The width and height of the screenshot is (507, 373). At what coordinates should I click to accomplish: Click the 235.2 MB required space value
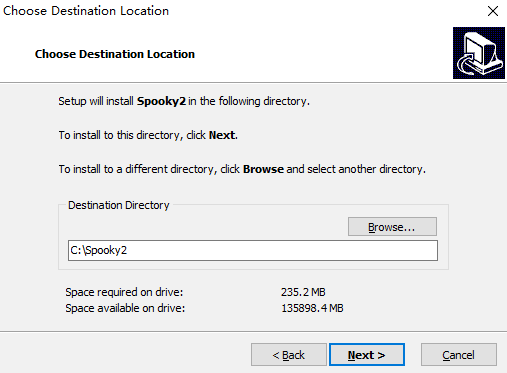click(x=303, y=292)
